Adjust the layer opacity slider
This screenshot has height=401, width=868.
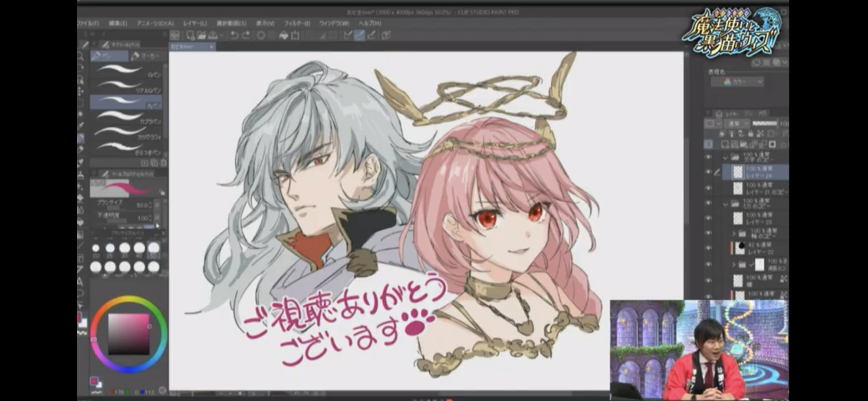[765, 124]
